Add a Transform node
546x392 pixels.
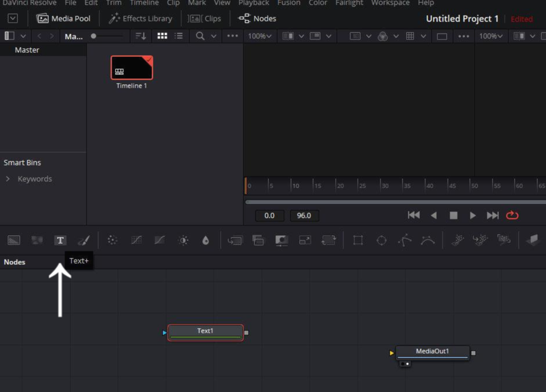[x=328, y=240]
